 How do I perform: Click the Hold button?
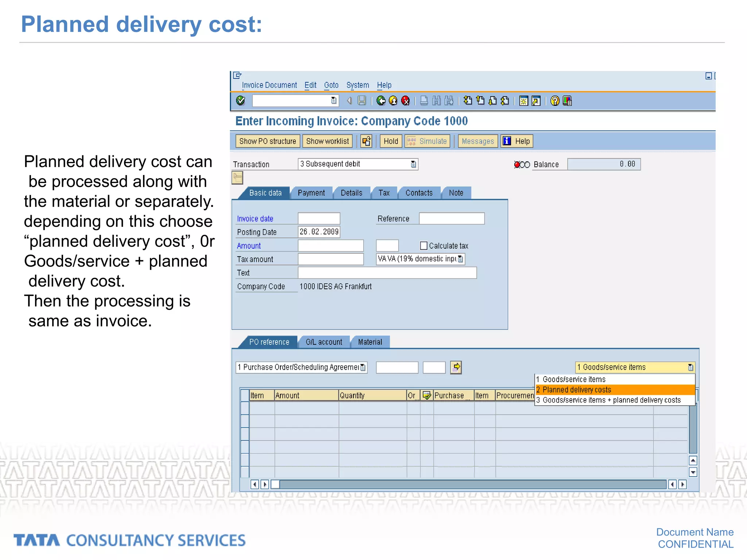[x=391, y=141]
